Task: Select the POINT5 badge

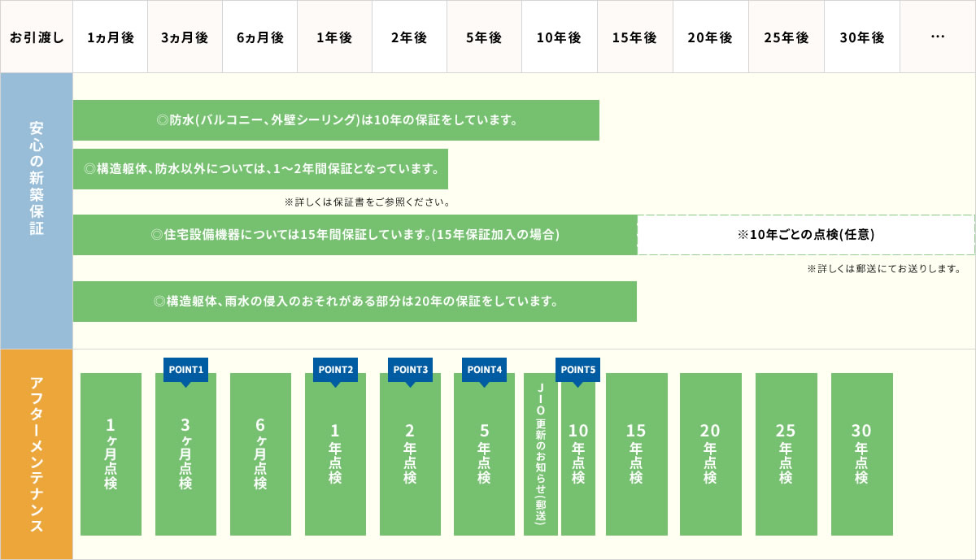Action: pyautogui.click(x=577, y=370)
